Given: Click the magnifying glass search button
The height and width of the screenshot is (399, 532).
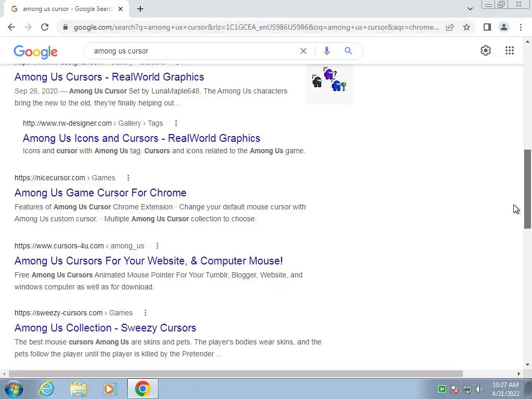Looking at the screenshot, I should coord(348,51).
